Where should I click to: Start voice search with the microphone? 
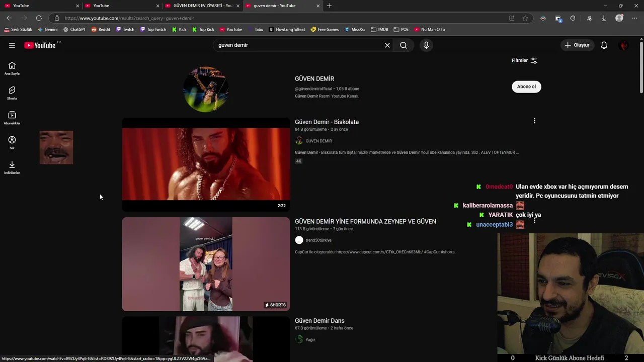[426, 45]
